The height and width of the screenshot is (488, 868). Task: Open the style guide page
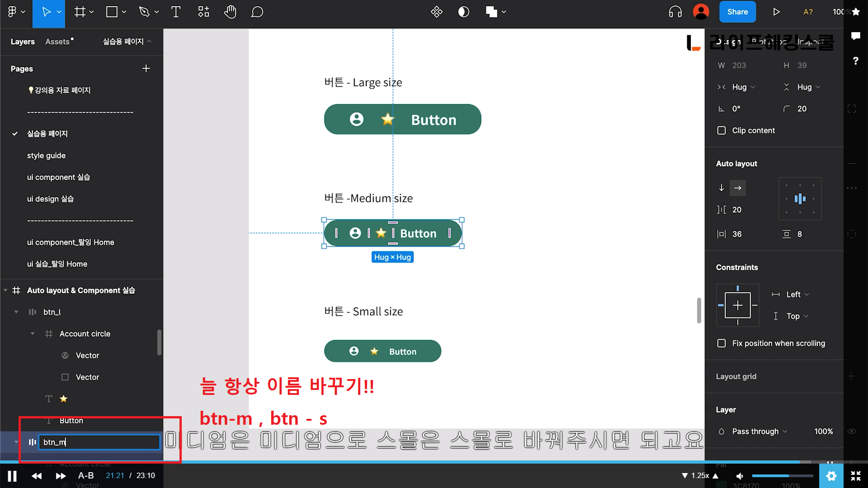46,155
